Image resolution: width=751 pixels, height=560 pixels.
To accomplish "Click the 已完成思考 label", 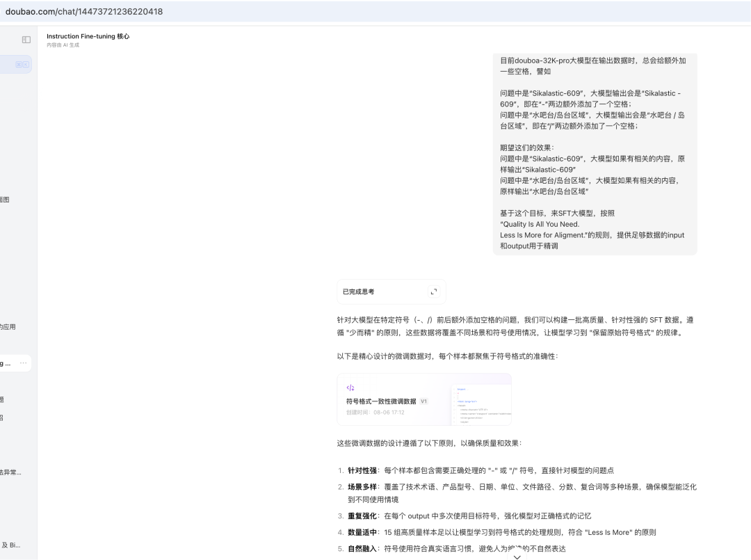I will (x=358, y=291).
